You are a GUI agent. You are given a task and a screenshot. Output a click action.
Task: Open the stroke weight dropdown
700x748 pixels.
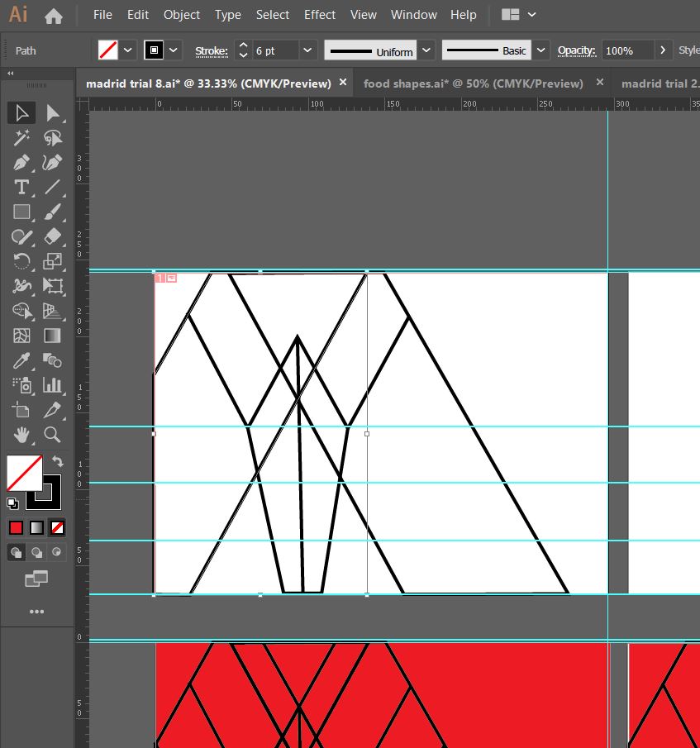(307, 50)
